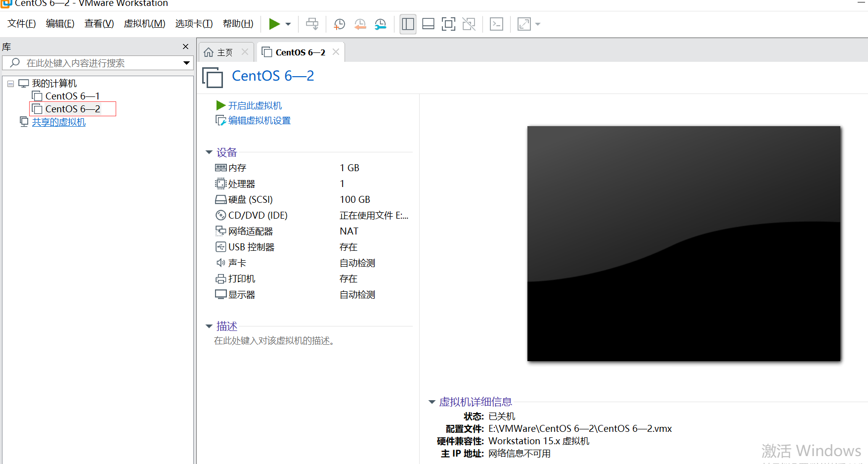Close the CentOS 6—2 tab
The height and width of the screenshot is (464, 868).
tap(336, 52)
